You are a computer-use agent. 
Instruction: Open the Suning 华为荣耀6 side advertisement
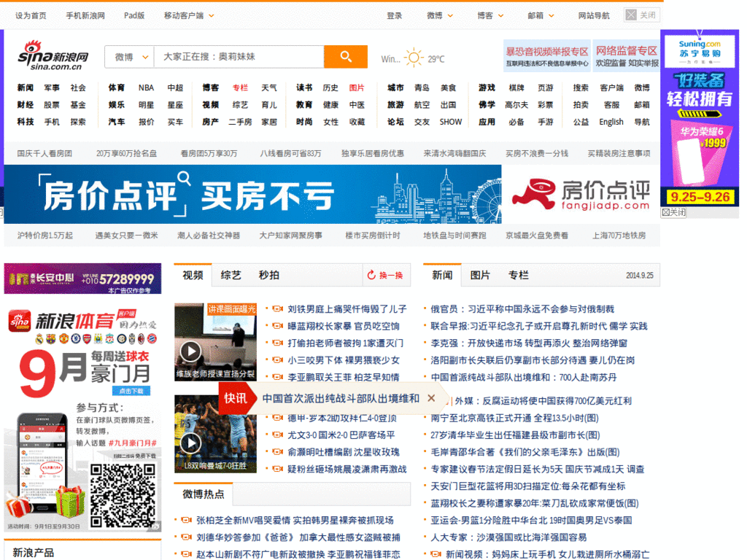(x=700, y=118)
